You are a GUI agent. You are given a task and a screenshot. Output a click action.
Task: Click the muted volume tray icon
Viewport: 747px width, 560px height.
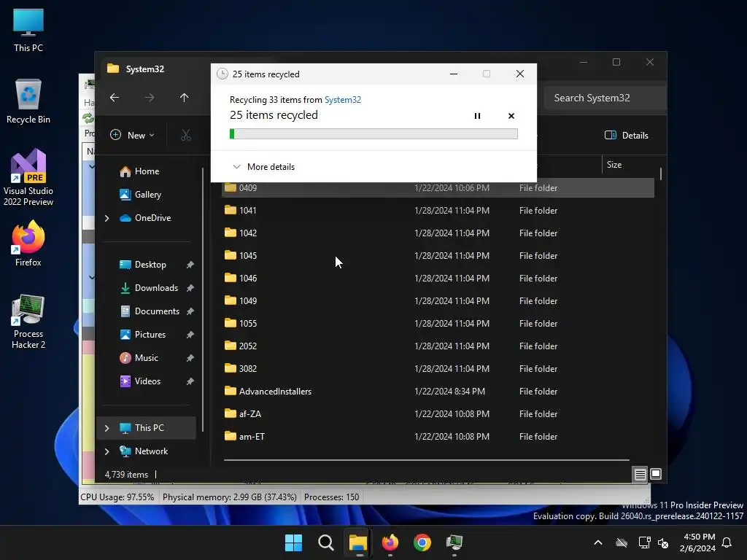[x=663, y=542]
